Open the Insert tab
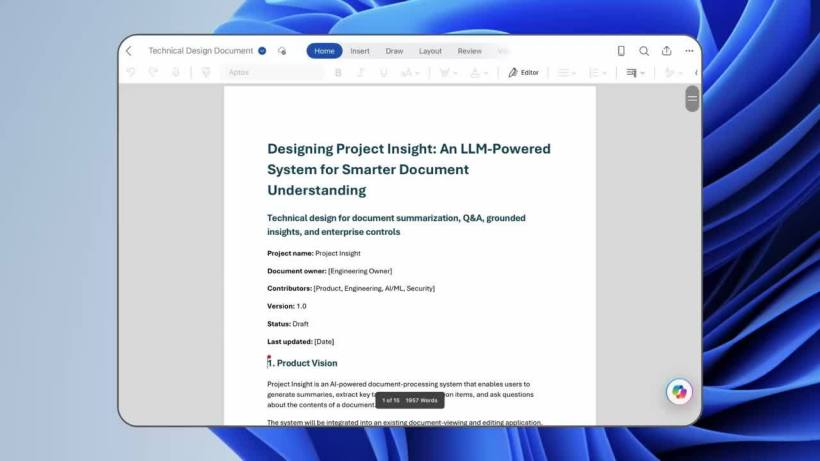The image size is (820, 461). [360, 51]
